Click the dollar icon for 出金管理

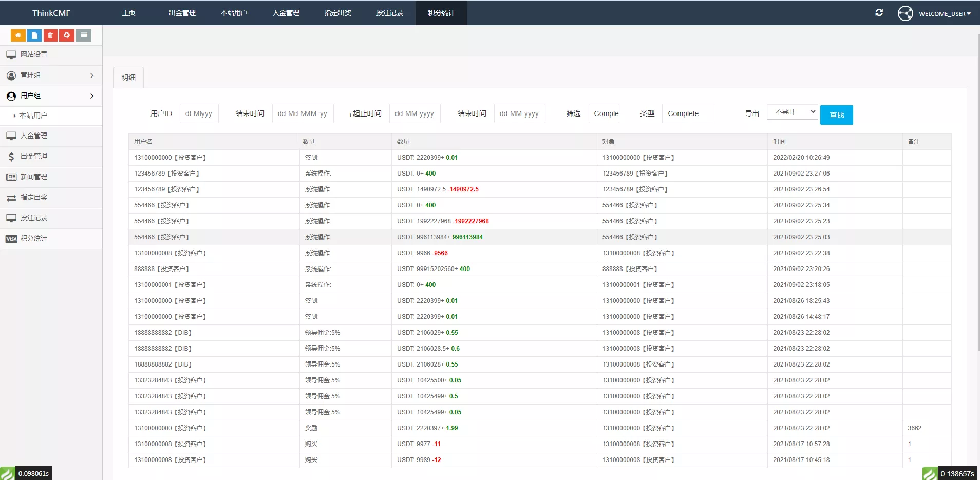(x=11, y=157)
